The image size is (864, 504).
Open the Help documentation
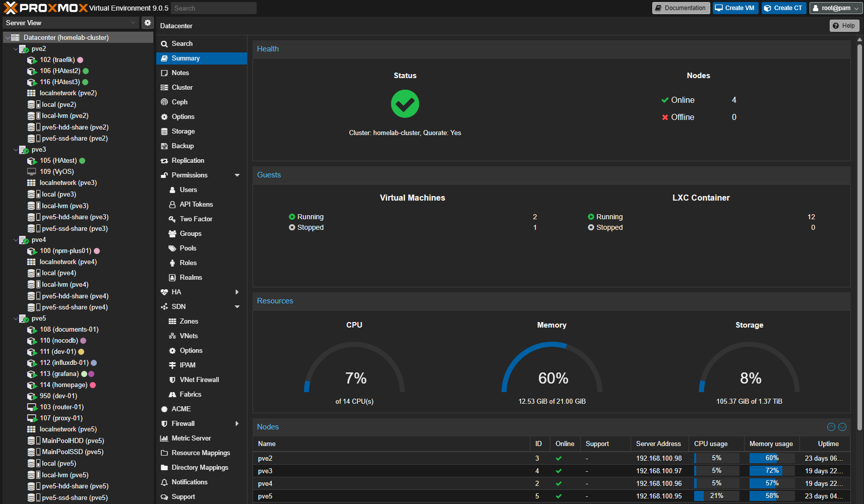pos(844,25)
